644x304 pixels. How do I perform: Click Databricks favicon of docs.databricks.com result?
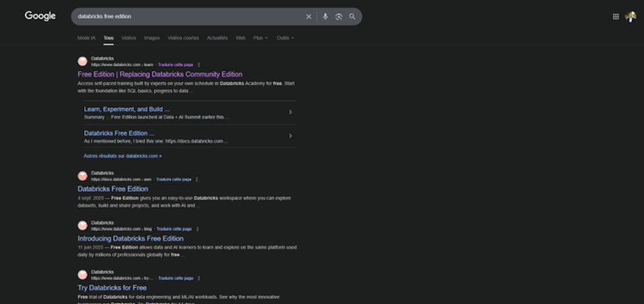pos(83,176)
